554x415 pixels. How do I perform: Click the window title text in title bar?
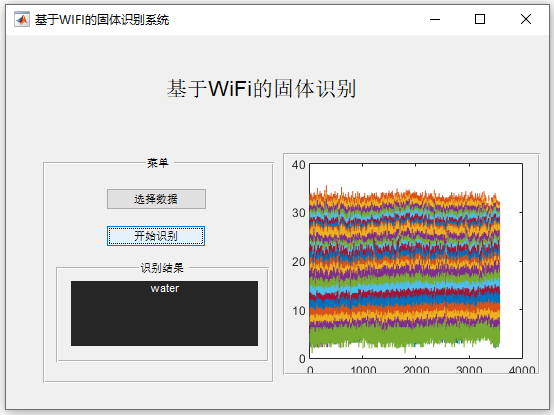tap(102, 20)
